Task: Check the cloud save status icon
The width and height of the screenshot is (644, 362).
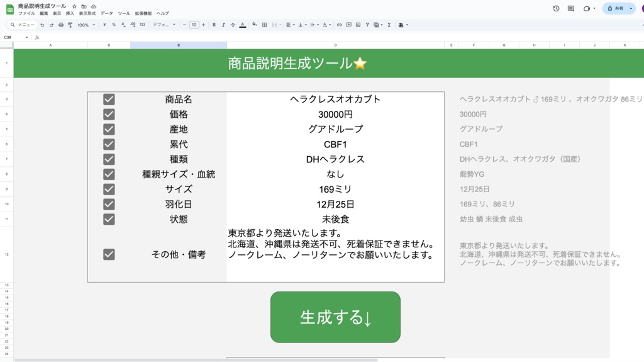Action: pyautogui.click(x=94, y=6)
